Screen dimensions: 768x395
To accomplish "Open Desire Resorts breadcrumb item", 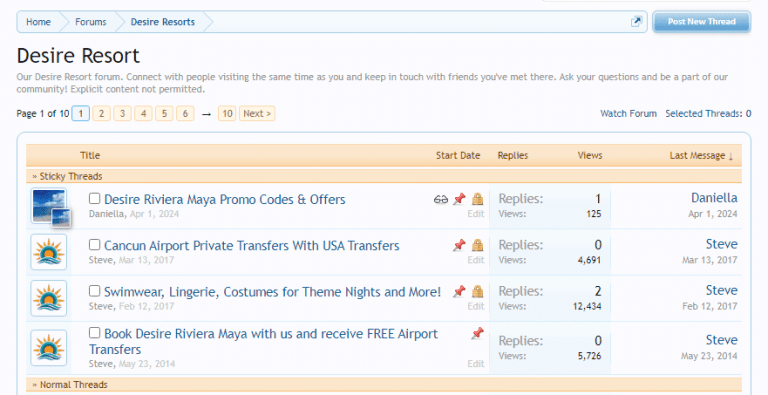I will [x=163, y=22].
